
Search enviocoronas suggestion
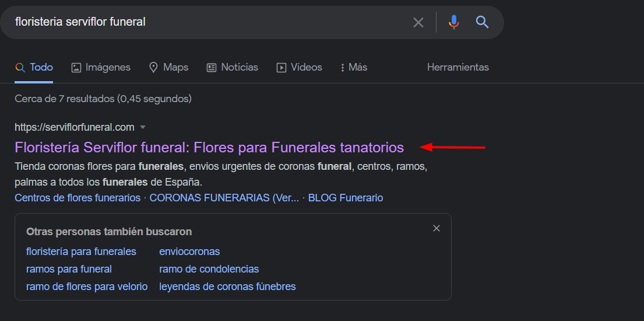coord(189,252)
